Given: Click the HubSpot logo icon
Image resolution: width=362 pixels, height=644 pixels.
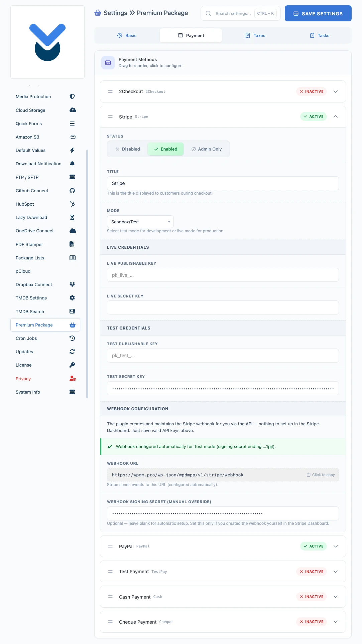Looking at the screenshot, I should [72, 204].
